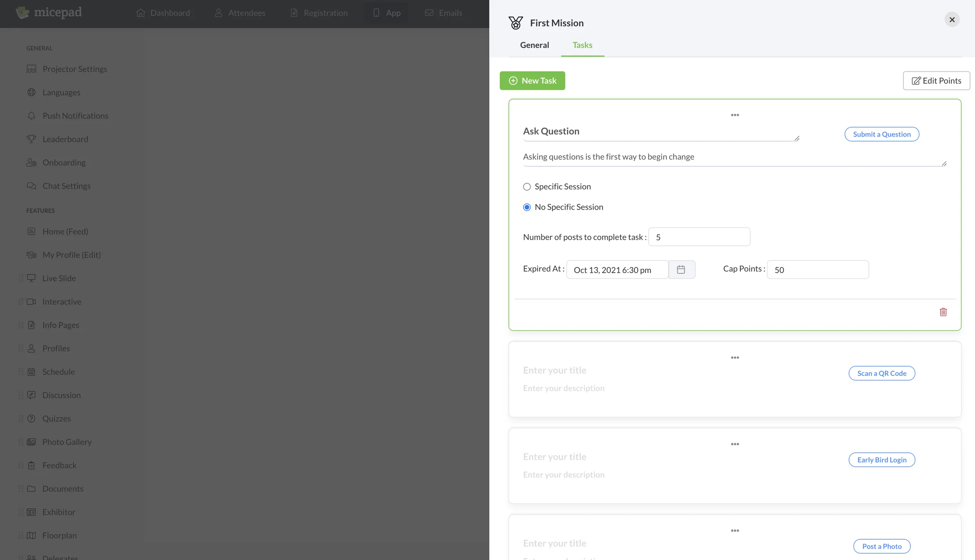The height and width of the screenshot is (560, 975).
Task: Click the New Task button
Action: click(532, 81)
